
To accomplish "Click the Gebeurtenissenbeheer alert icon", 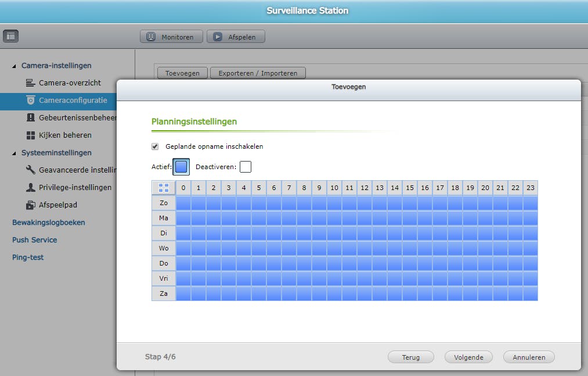I will (30, 117).
